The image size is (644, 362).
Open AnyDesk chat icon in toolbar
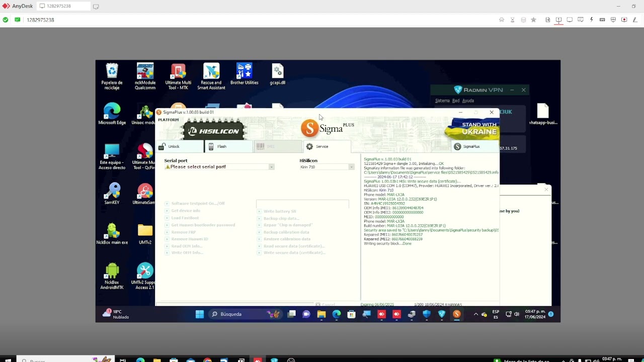[581, 20]
